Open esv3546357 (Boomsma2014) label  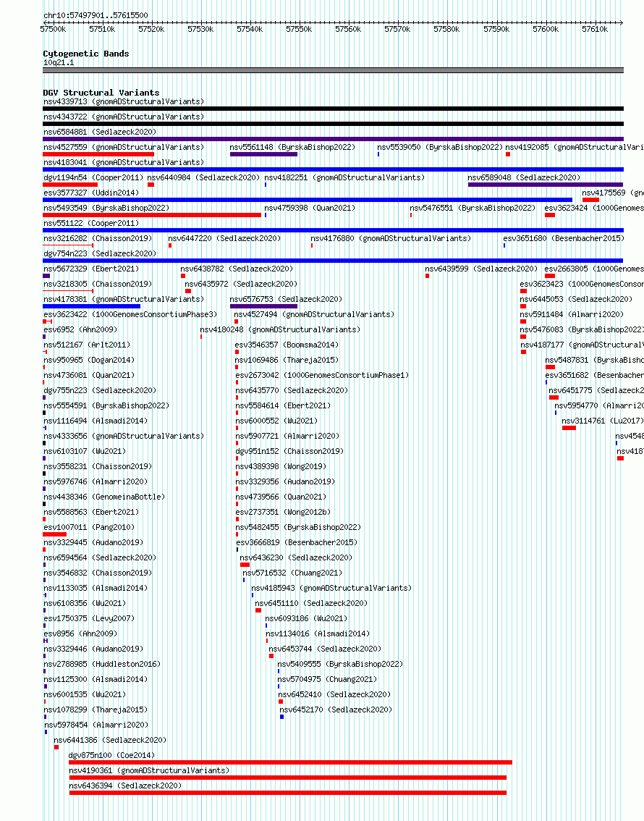tap(287, 345)
